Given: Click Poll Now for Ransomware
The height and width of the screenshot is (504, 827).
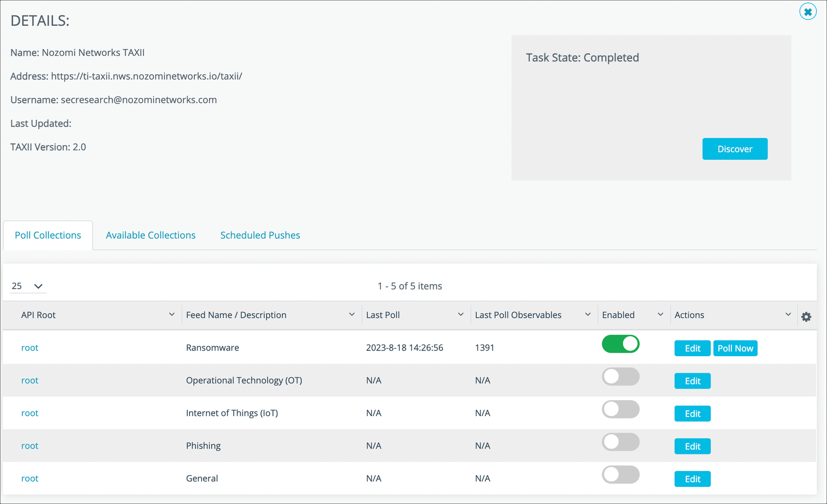Looking at the screenshot, I should point(735,348).
